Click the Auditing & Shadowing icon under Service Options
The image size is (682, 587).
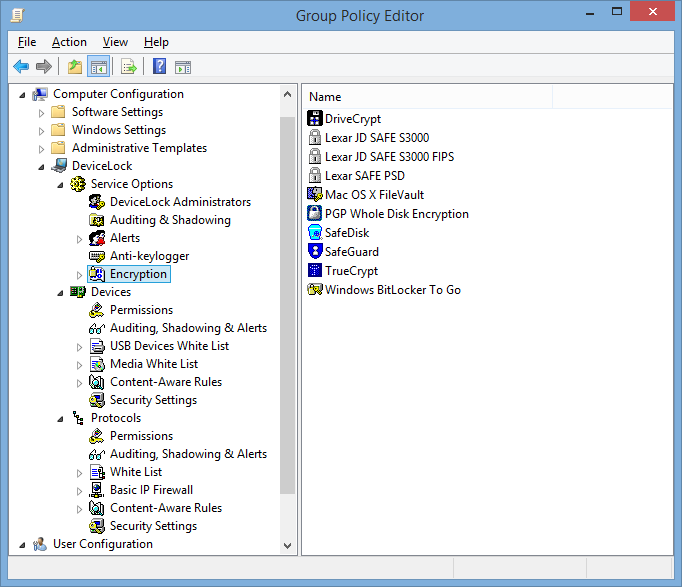click(x=97, y=220)
